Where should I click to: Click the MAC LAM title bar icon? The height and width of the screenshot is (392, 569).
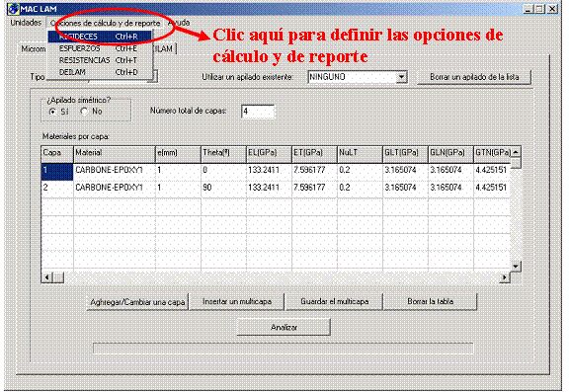(13, 8)
